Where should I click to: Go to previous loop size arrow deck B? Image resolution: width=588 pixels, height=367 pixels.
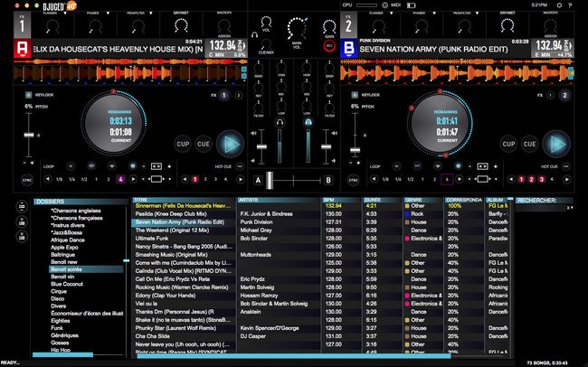[374, 179]
